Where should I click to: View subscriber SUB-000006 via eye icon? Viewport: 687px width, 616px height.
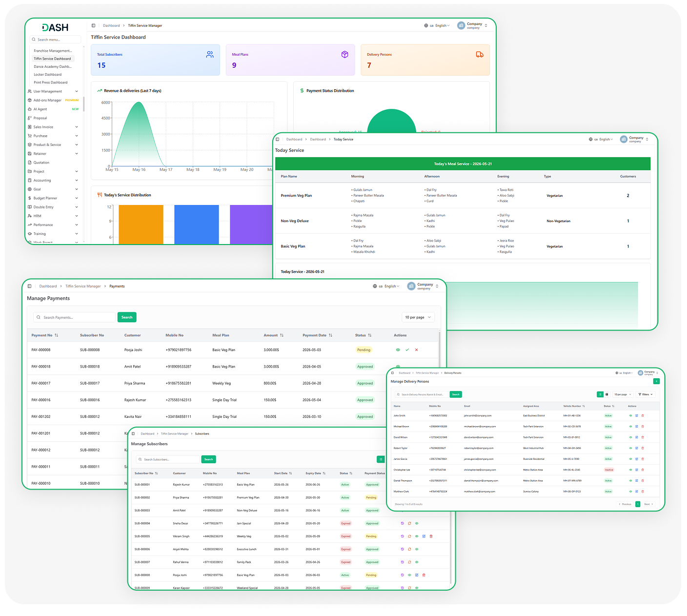click(417, 549)
